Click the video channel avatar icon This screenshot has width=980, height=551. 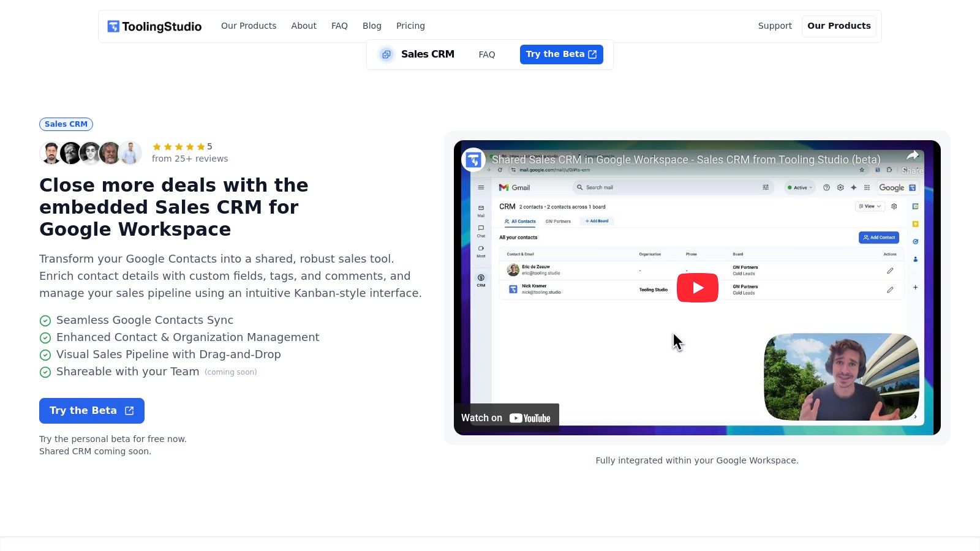[473, 160]
